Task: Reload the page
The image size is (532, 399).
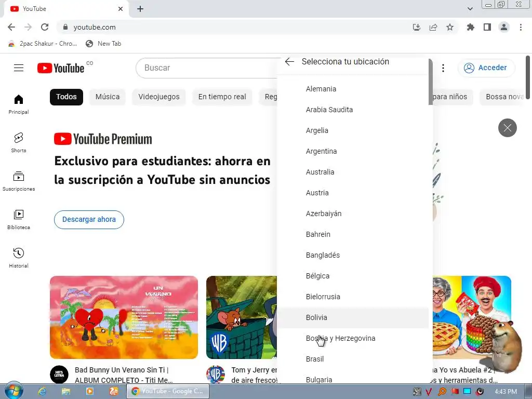Action: [x=45, y=27]
